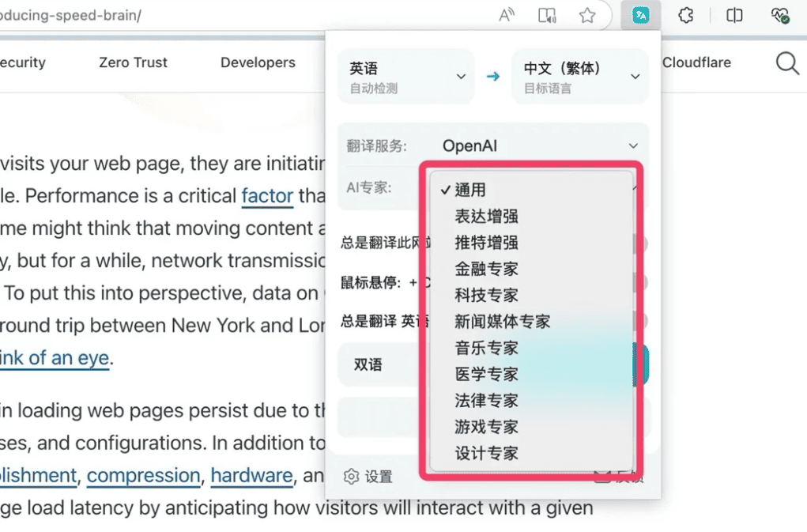
Task: Click the 鼠标悬停 setting row label
Action: coord(370,282)
